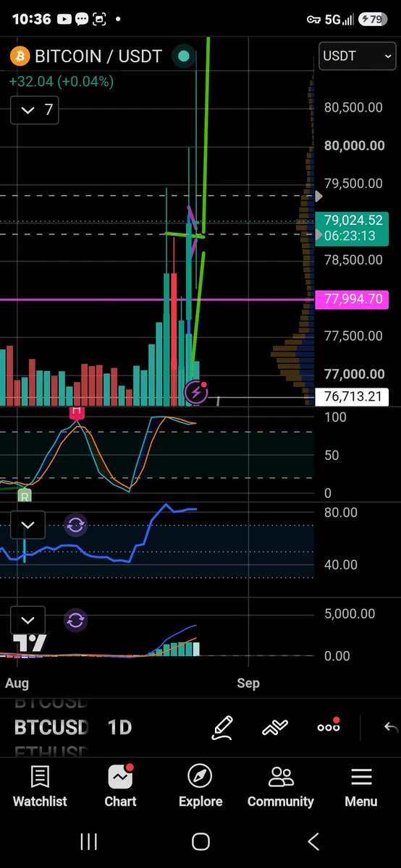Open the indicators chart-lines icon

point(275,728)
